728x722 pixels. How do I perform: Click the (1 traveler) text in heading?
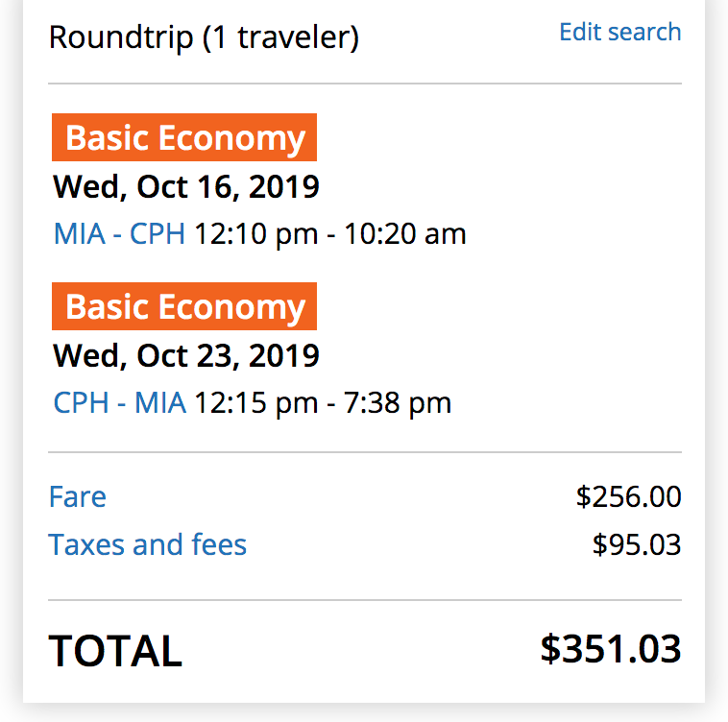[x=280, y=37]
